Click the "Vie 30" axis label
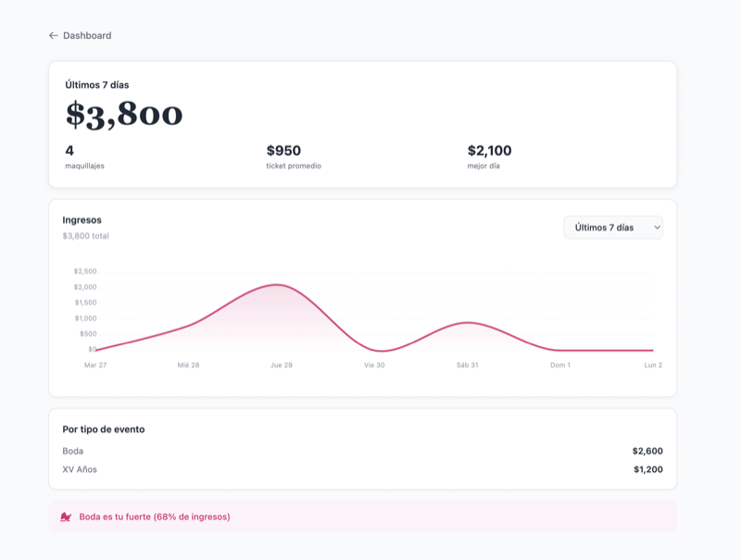This screenshot has height=560, width=741. click(x=374, y=365)
